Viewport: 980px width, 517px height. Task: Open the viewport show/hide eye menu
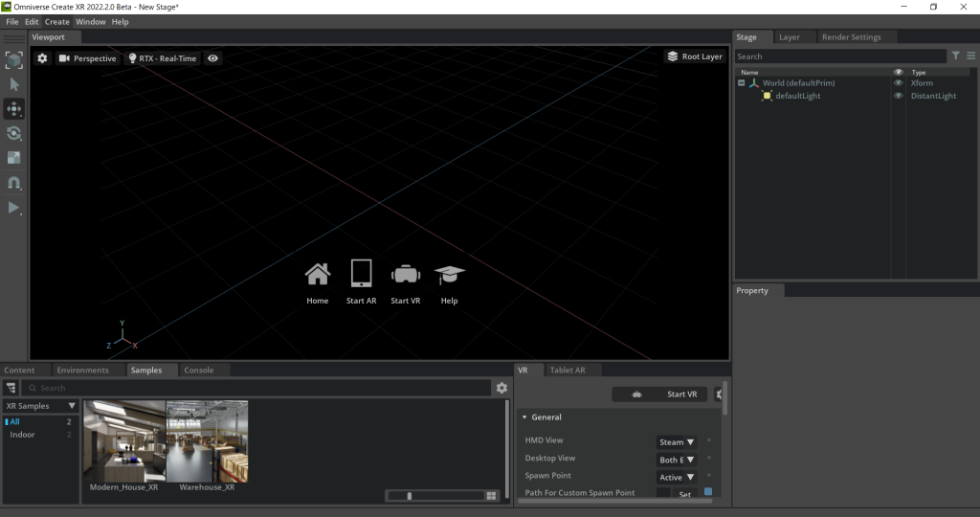click(212, 58)
